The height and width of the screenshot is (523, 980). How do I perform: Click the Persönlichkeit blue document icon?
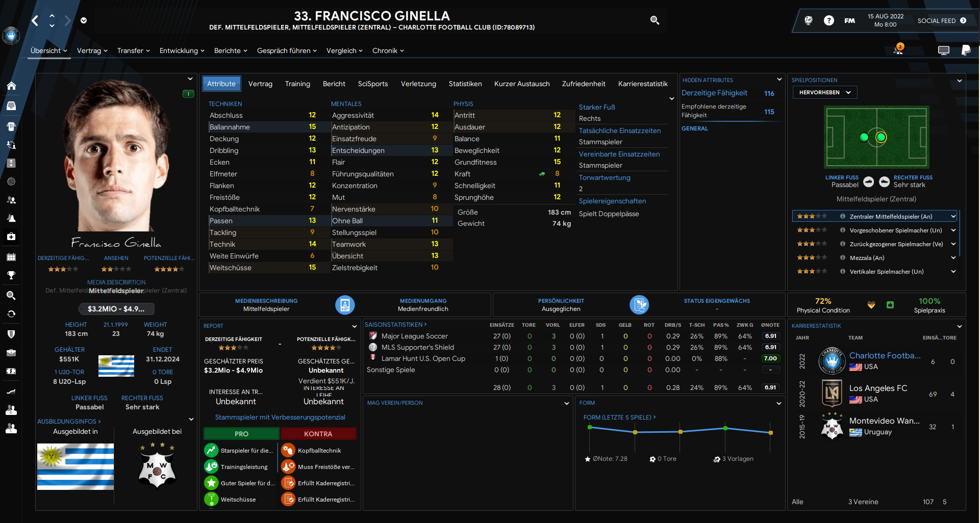639,305
